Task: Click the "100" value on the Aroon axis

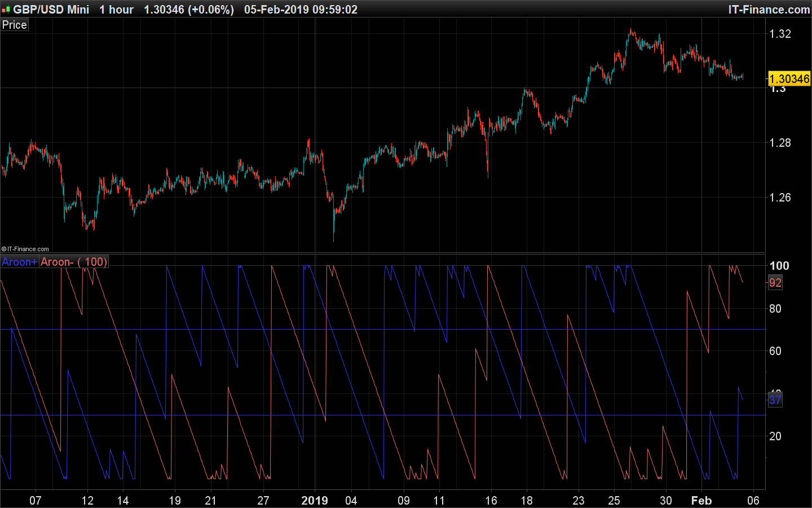Action: [x=779, y=266]
